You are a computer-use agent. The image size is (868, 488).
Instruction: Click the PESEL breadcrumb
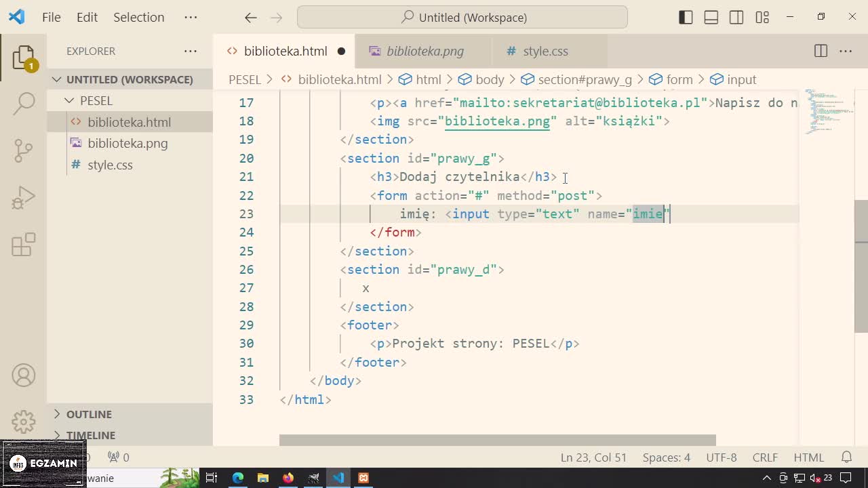245,79
